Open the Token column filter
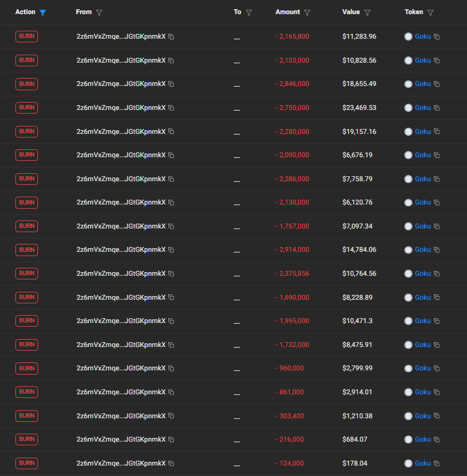The width and height of the screenshot is (467, 476). coord(431,12)
